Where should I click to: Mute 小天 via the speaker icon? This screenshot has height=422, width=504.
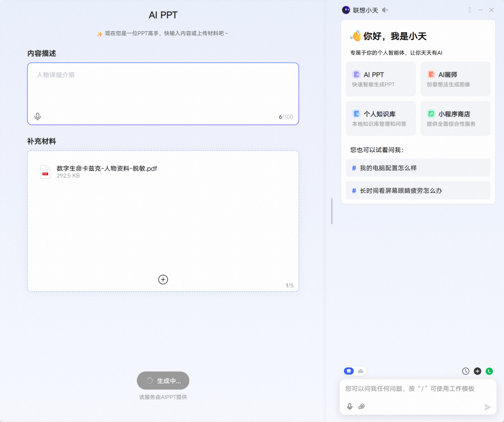pyautogui.click(x=385, y=10)
